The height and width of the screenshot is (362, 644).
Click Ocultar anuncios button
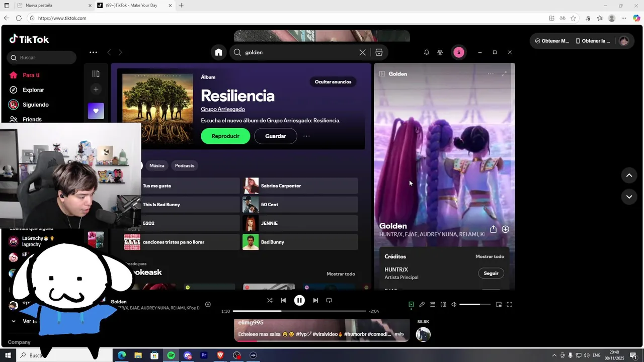coord(333,82)
